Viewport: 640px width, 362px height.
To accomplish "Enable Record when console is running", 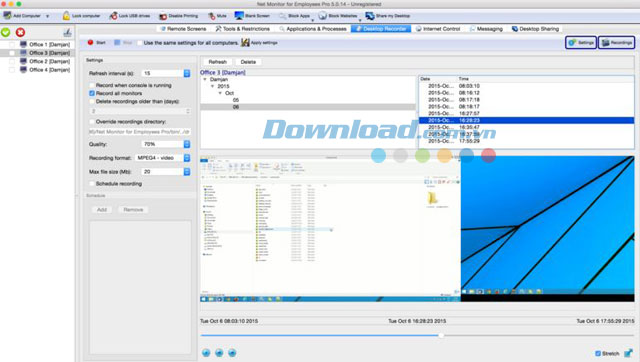I will coord(92,85).
